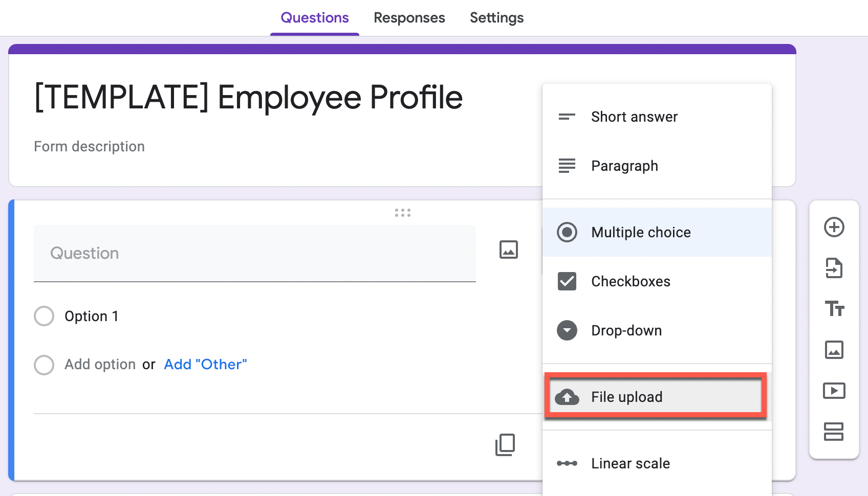Click the Question title input field
This screenshot has width=868, height=496.
pyautogui.click(x=254, y=253)
